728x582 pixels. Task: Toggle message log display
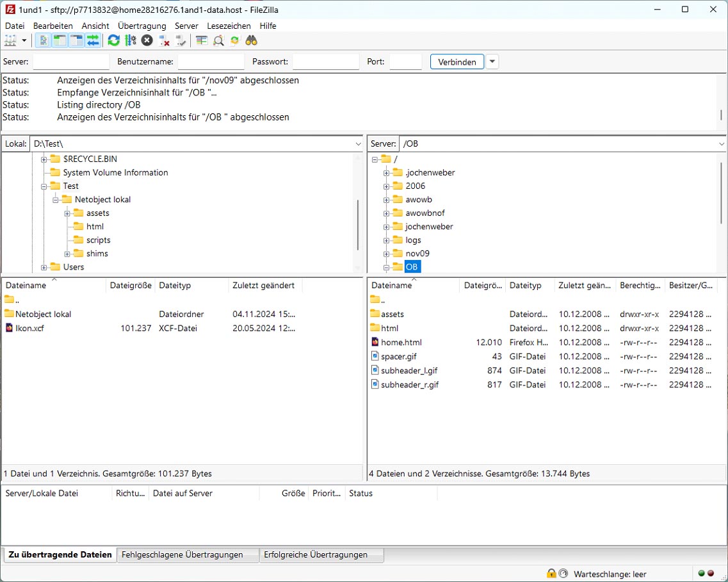44,40
